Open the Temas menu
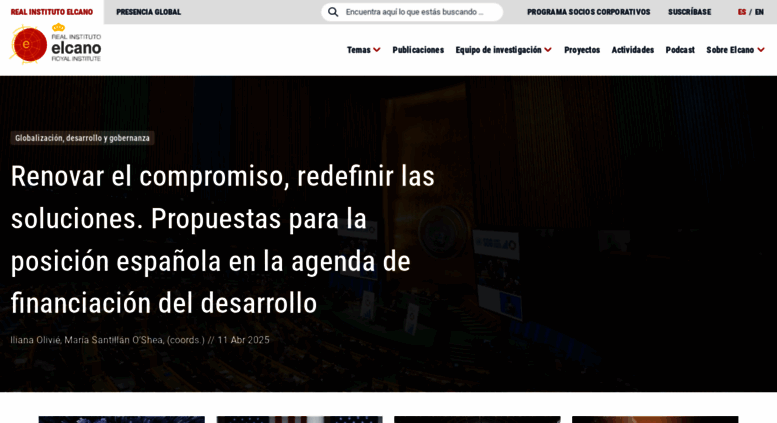Image resolution: width=777 pixels, height=423 pixels. point(359,50)
